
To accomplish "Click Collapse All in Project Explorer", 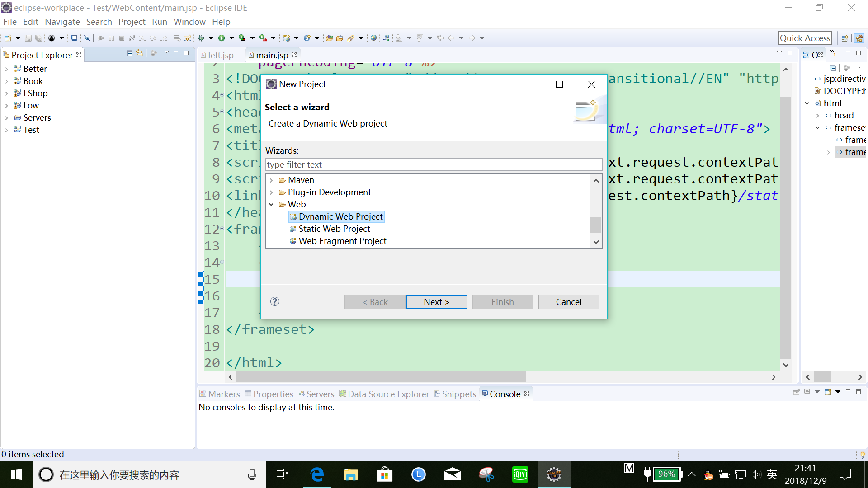I will click(130, 53).
